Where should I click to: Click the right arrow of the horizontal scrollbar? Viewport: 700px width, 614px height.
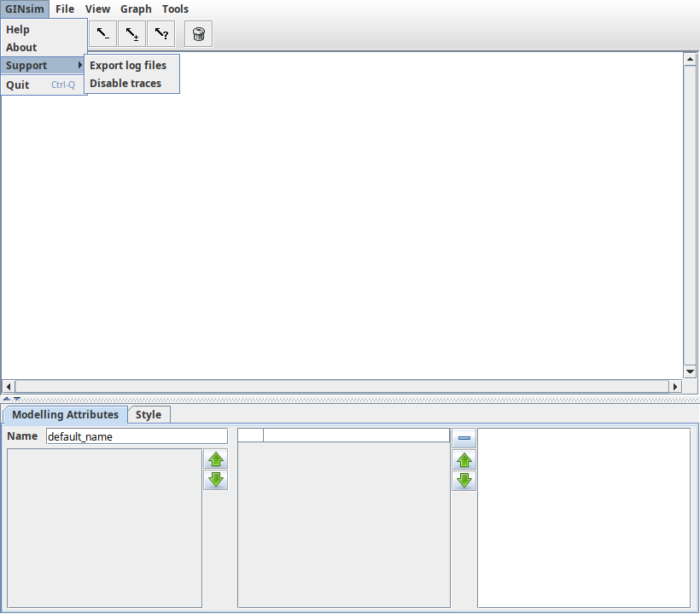pyautogui.click(x=675, y=386)
